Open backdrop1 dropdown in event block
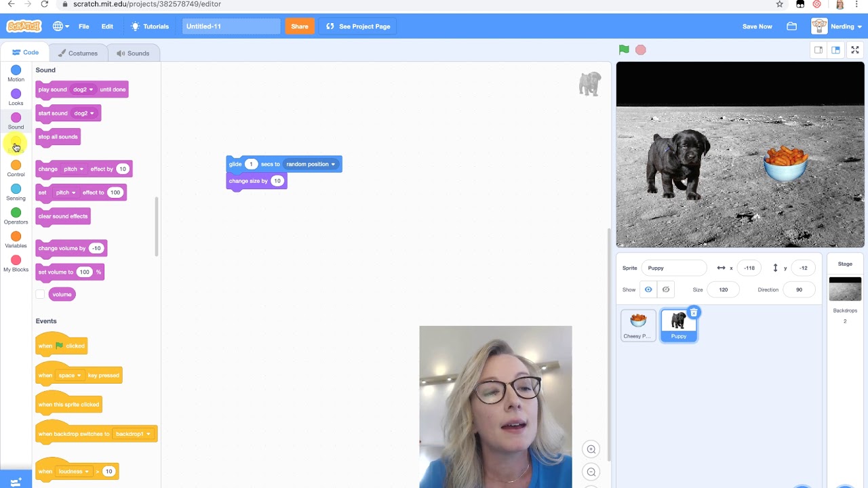 click(x=132, y=434)
